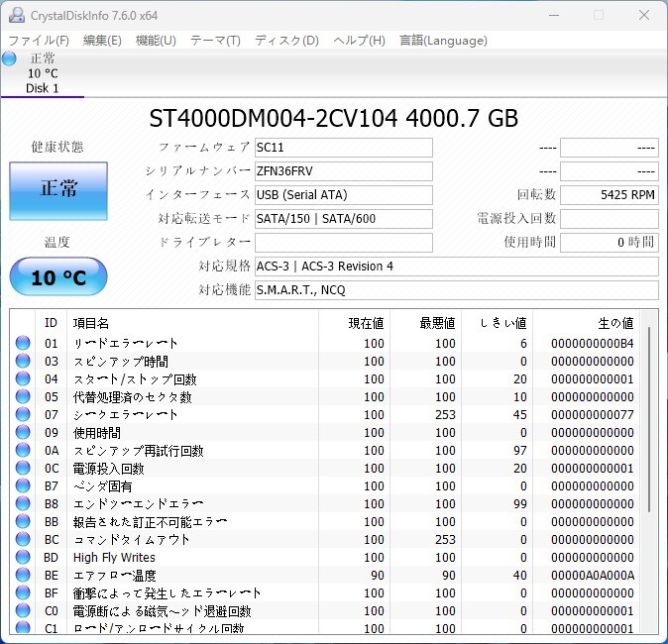Click the firmware field showing SC11
668x644 pixels.
(344, 148)
